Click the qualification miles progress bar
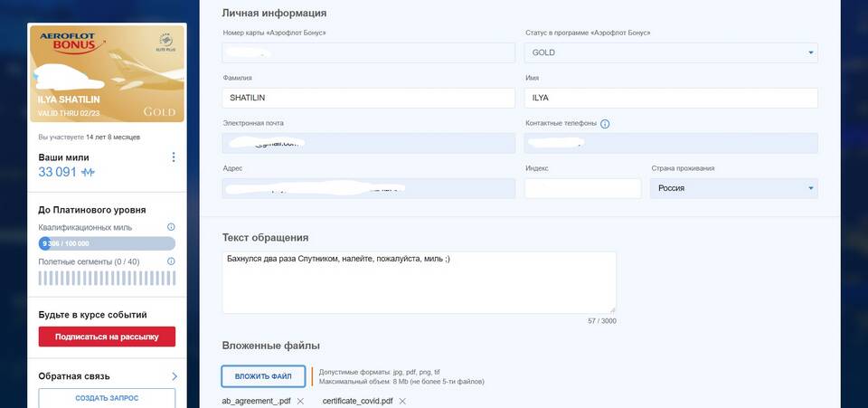 [107, 243]
